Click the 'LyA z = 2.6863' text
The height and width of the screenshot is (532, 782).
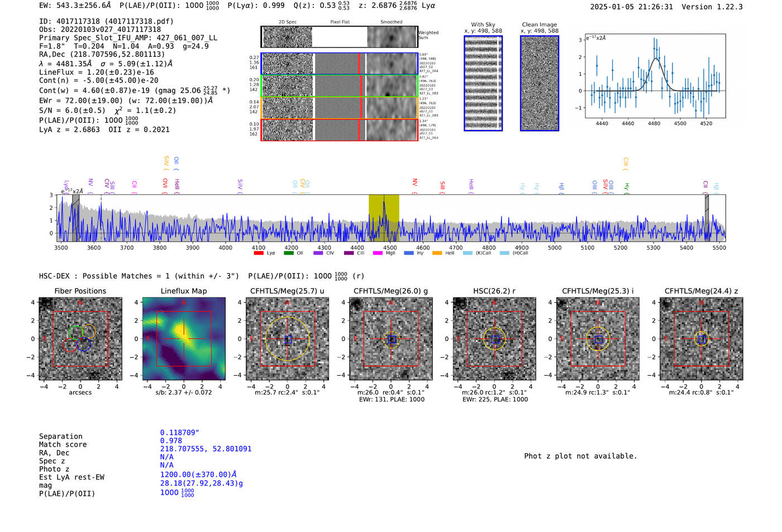[69, 130]
